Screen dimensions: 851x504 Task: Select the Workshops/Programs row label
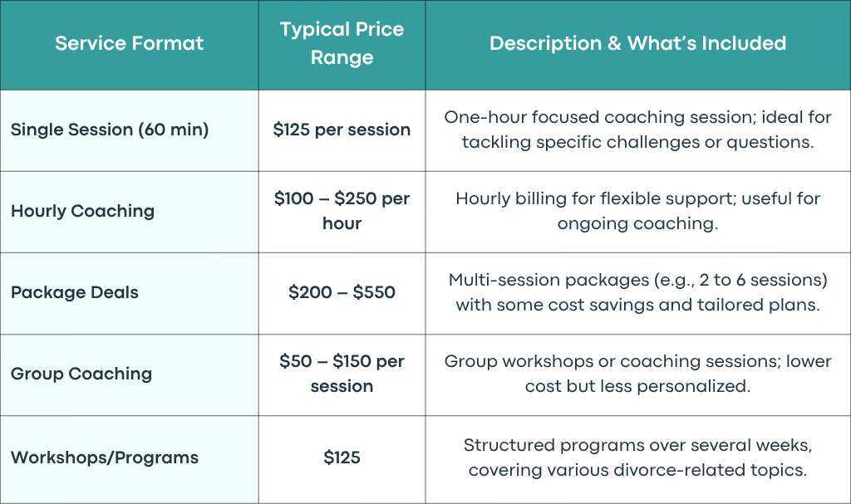coord(104,458)
